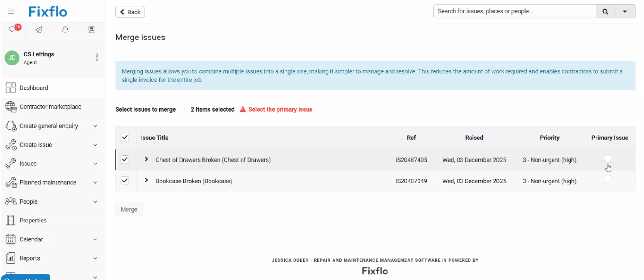Open the hamburger menu icon
This screenshot has height=280, width=644.
pyautogui.click(x=11, y=12)
